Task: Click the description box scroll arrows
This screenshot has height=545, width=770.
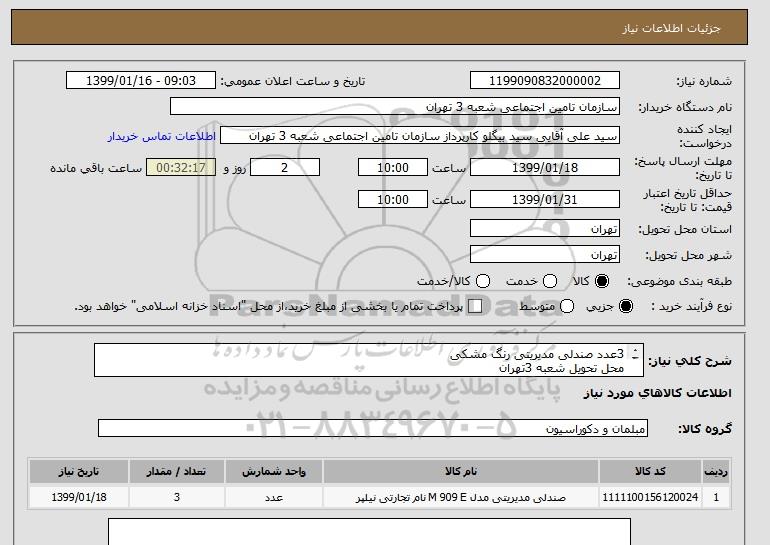Action: [x=635, y=354]
